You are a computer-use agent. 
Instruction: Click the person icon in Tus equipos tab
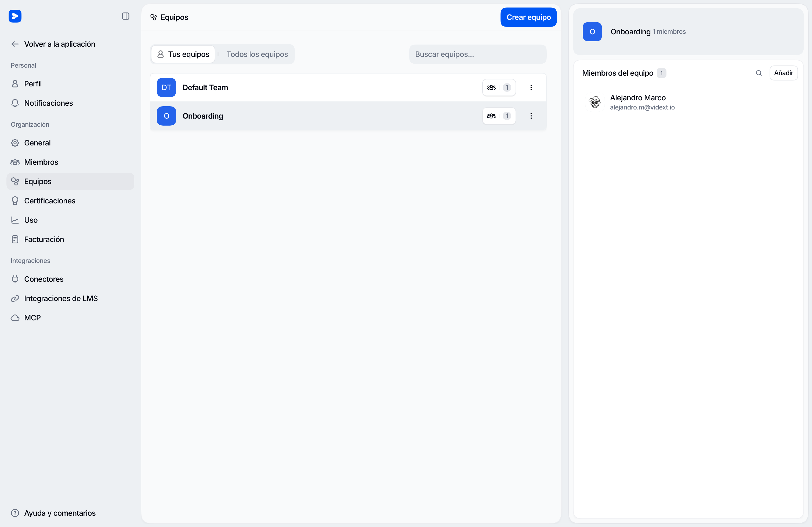160,54
